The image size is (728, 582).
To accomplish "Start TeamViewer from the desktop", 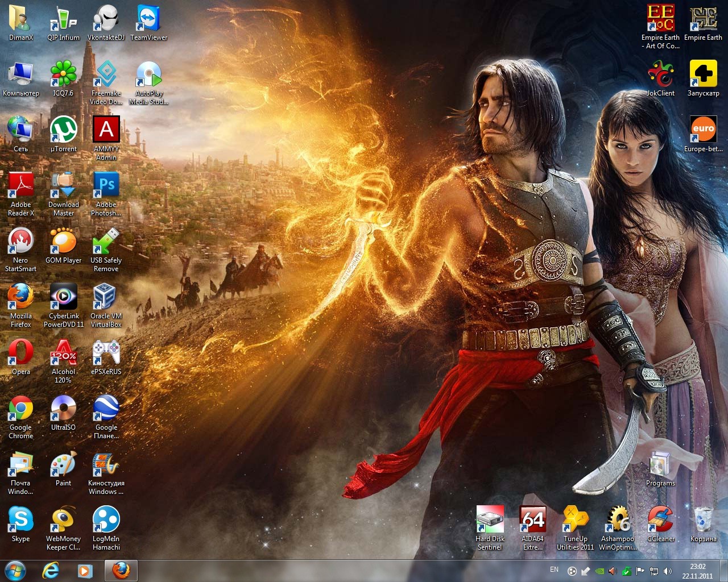I will 148,23.
